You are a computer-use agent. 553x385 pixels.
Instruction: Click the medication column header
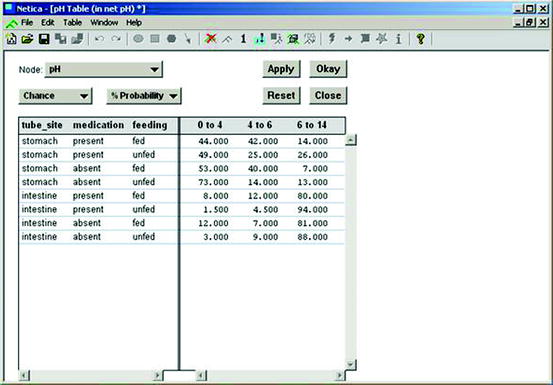[98, 125]
